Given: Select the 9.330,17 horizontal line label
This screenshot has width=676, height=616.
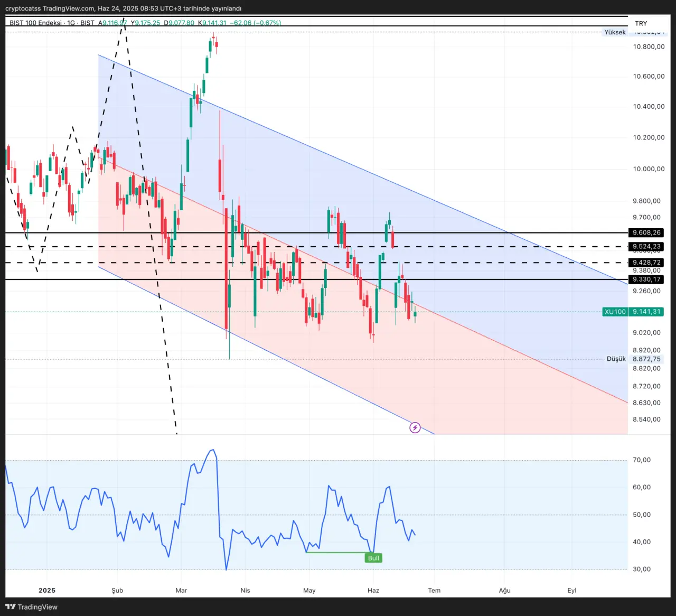Looking at the screenshot, I should 646,279.
